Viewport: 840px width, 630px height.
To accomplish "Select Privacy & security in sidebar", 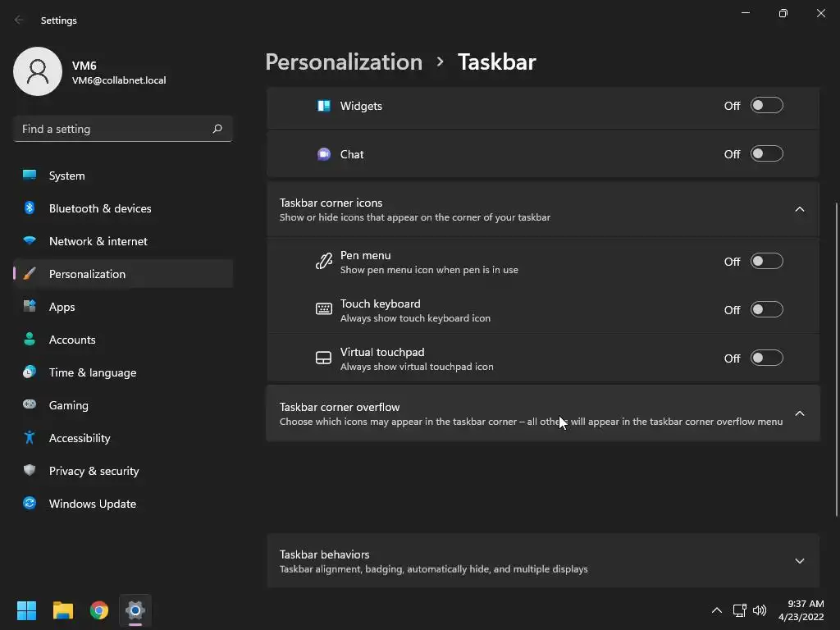I will [x=94, y=471].
